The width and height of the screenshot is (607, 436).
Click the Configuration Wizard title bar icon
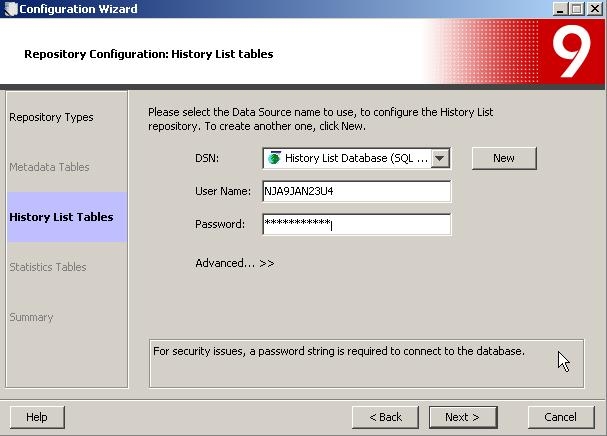pos(10,9)
